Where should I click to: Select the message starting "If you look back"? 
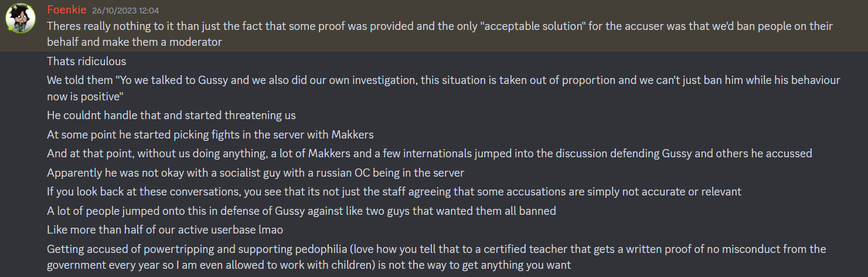click(x=394, y=191)
